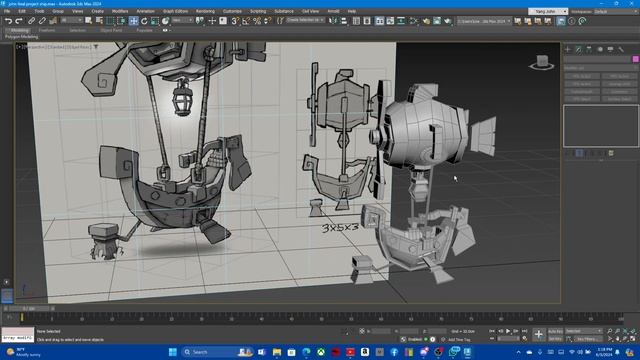Choose the Rectangular Selection Region tool
Screen dimensions: 640x360
tap(110, 21)
